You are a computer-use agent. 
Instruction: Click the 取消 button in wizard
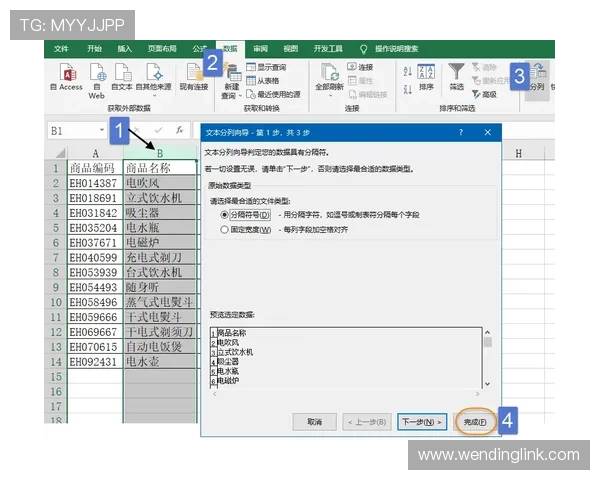[315, 422]
